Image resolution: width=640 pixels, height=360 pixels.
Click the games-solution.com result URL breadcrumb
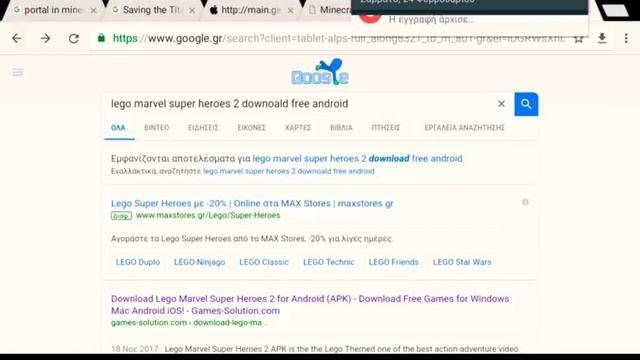[189, 322]
